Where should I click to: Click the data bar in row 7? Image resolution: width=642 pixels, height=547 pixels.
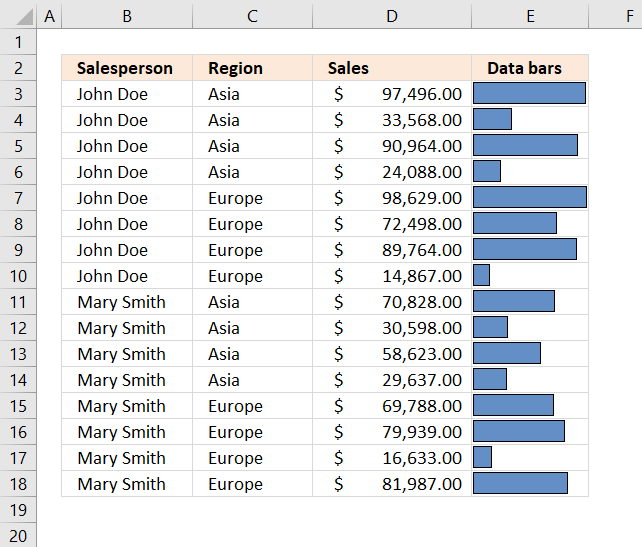[x=530, y=197]
